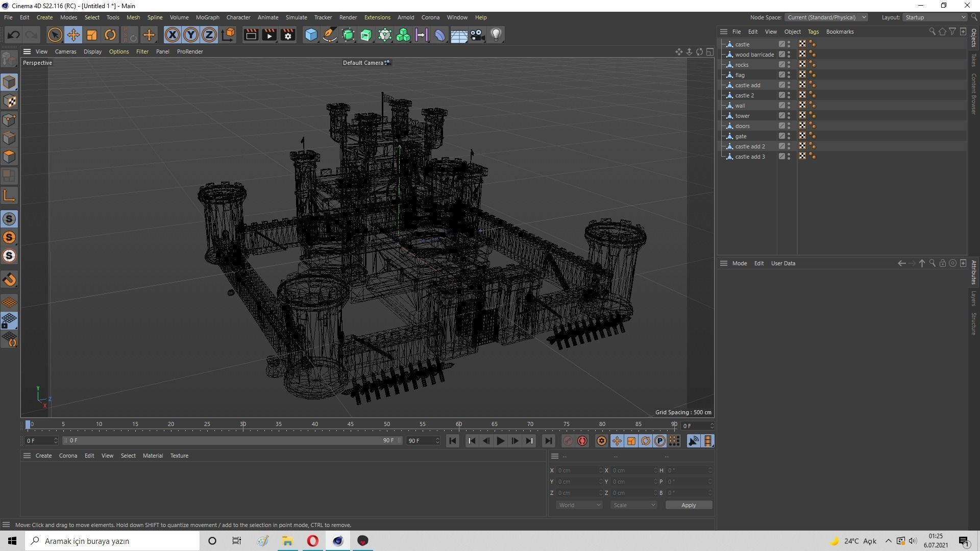
Task: Open World coordinate mode dropdown
Action: [579, 505]
